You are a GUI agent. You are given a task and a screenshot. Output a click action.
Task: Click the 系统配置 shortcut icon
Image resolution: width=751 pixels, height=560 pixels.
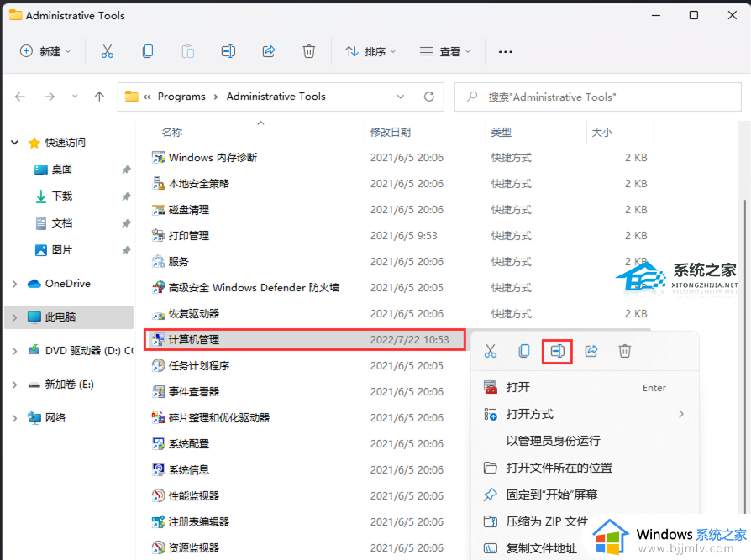[158, 443]
